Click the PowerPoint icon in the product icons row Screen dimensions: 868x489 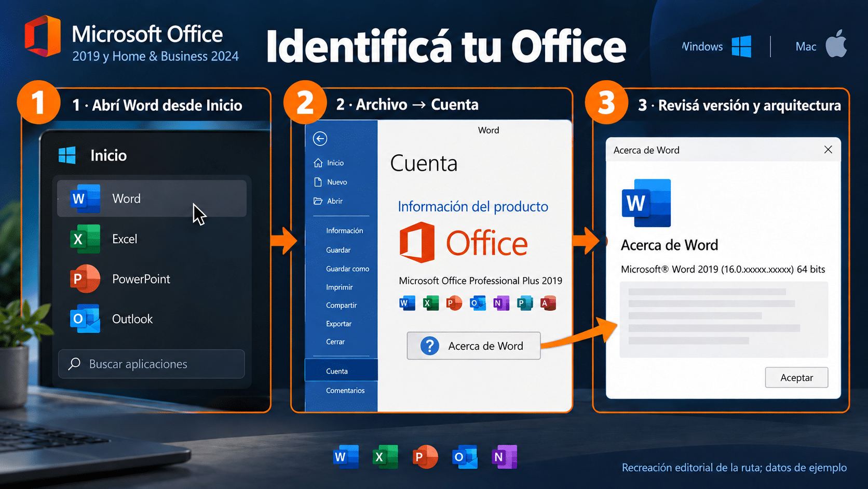(x=454, y=303)
